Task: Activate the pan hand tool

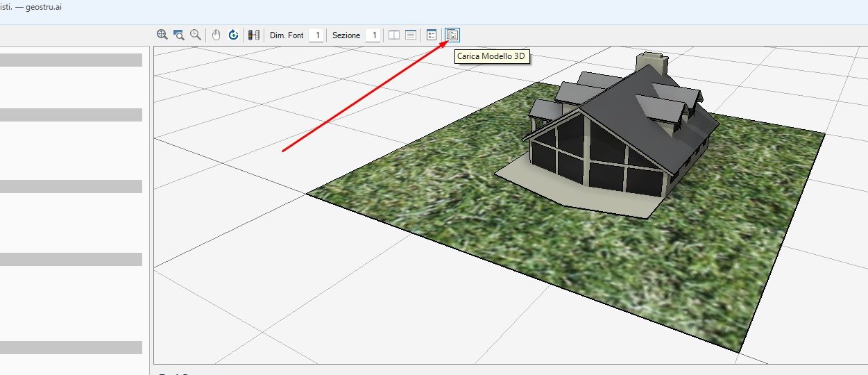Action: coord(216,35)
